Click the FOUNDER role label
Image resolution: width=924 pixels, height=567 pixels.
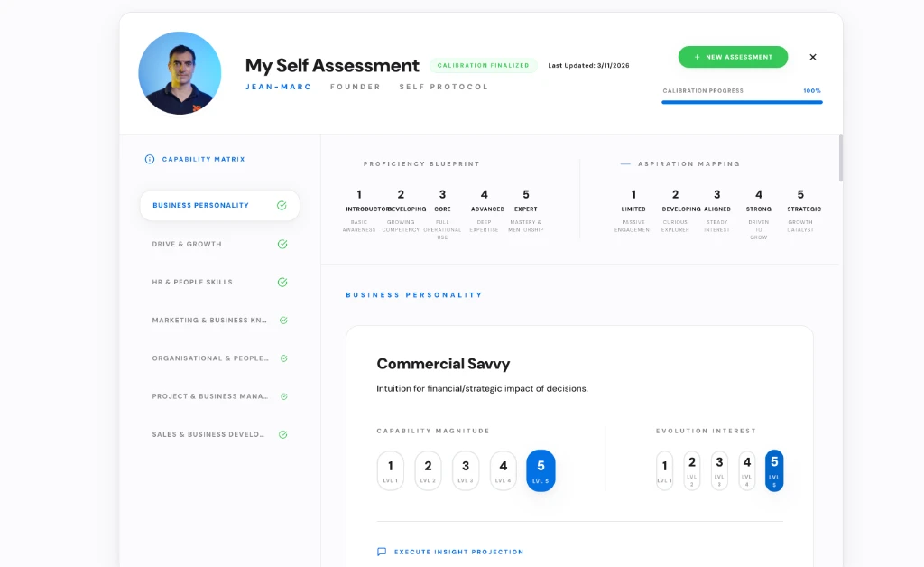pyautogui.click(x=356, y=87)
